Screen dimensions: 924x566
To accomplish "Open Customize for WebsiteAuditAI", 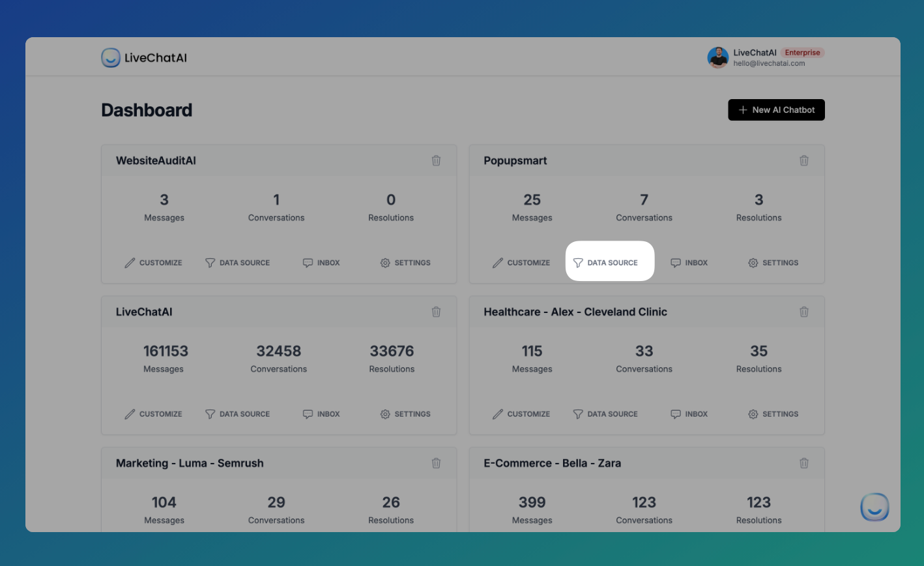I will 153,263.
